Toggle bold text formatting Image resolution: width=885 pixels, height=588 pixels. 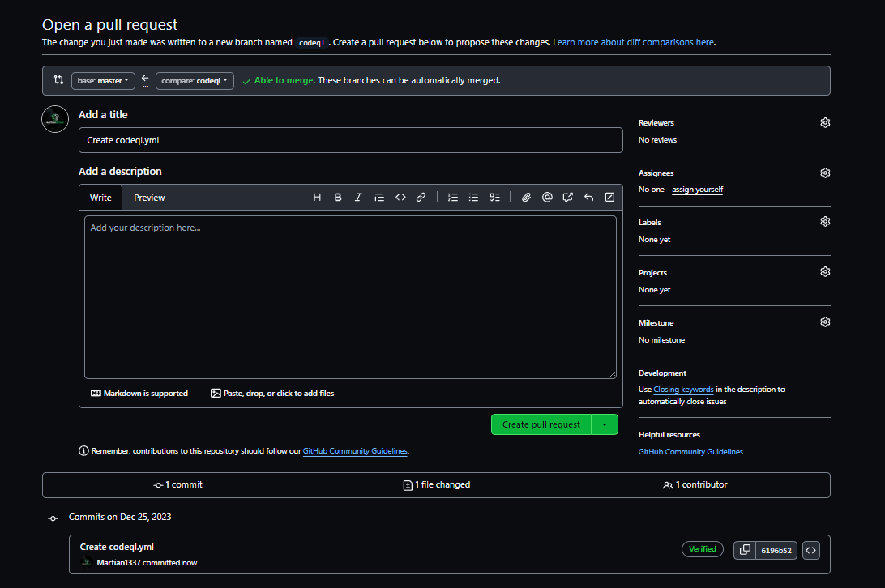pyautogui.click(x=338, y=198)
